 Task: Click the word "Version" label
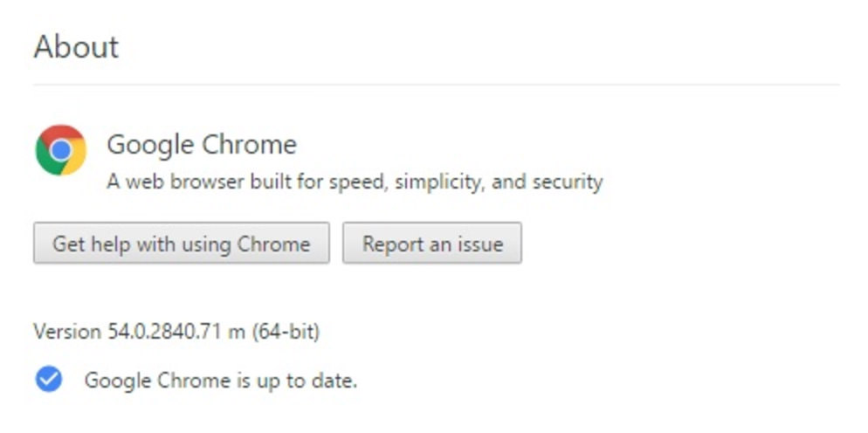pyautogui.click(x=67, y=332)
